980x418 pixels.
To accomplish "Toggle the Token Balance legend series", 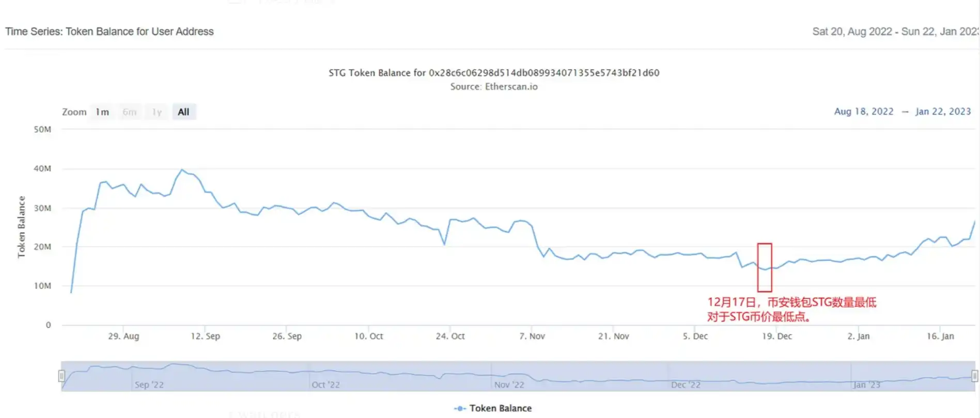I will [x=493, y=408].
